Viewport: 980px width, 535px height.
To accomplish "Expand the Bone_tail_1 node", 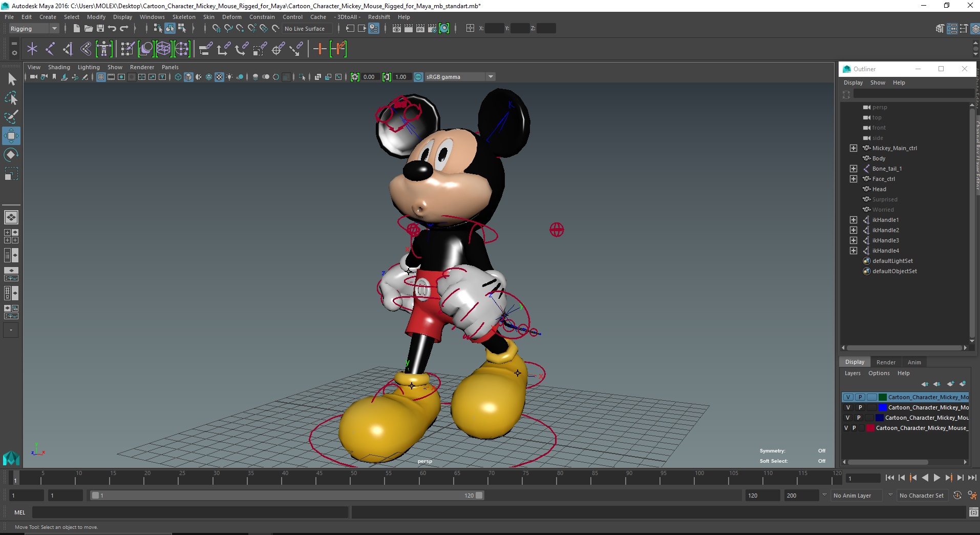I will tap(854, 169).
